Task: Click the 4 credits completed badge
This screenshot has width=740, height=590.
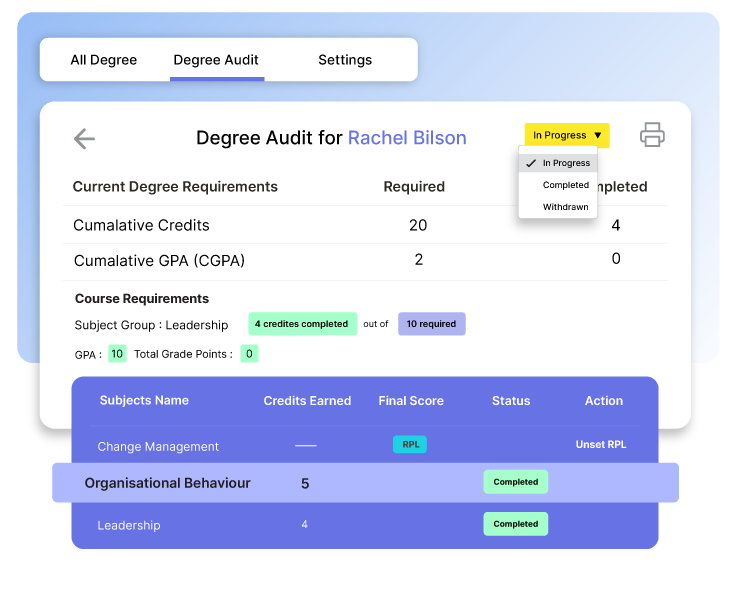Action: coord(301,324)
